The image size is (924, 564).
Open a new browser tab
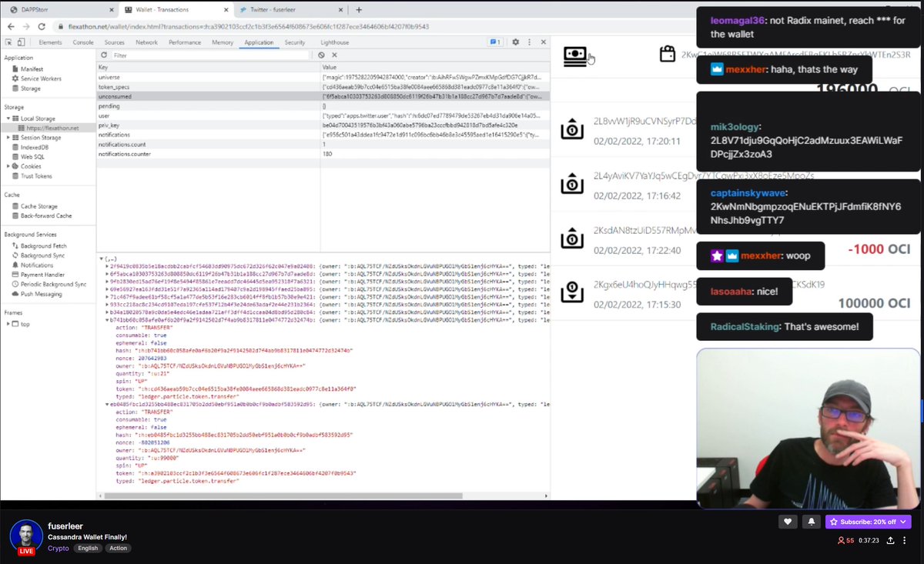[x=359, y=10]
